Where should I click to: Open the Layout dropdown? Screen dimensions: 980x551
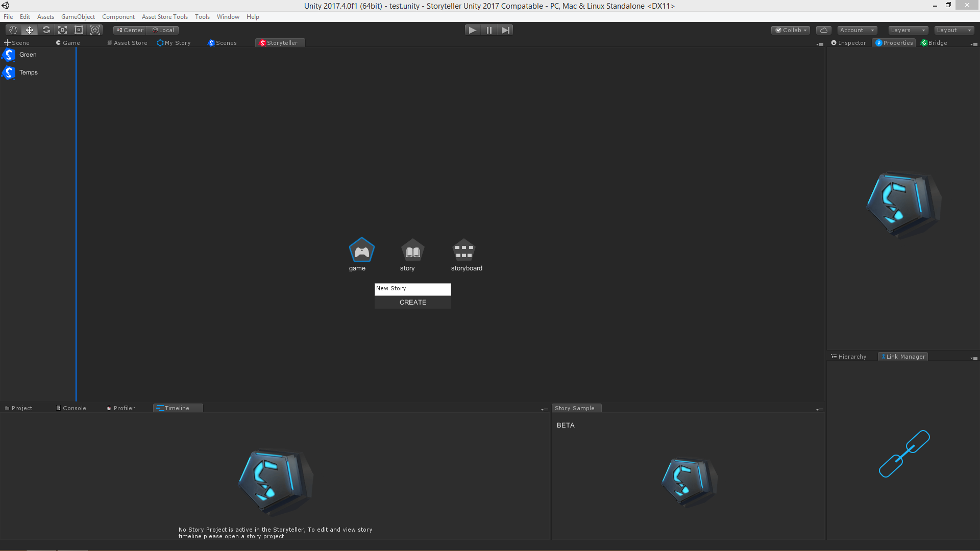click(954, 30)
